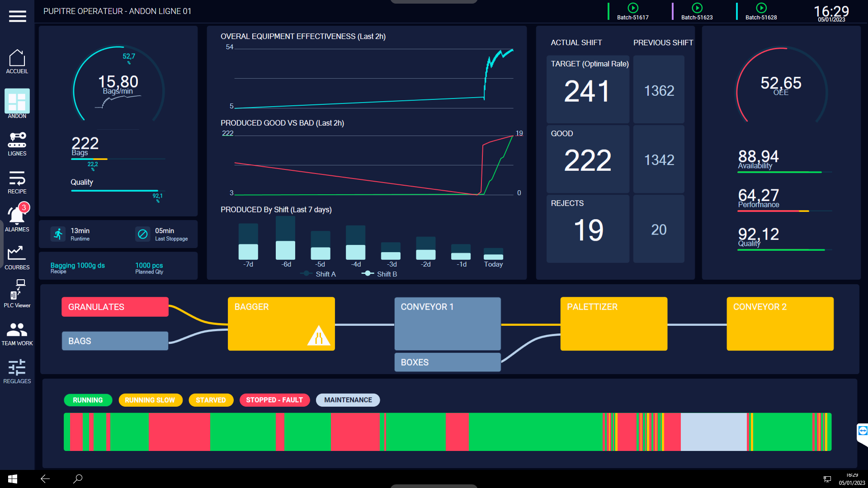Click the maintenance segment in status timeline
Screen dimensions: 868x488
click(x=713, y=432)
